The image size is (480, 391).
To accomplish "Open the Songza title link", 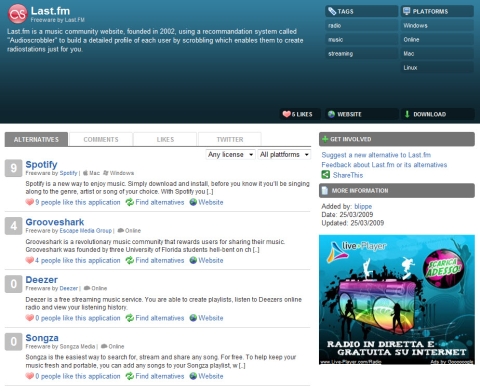I will point(42,338).
